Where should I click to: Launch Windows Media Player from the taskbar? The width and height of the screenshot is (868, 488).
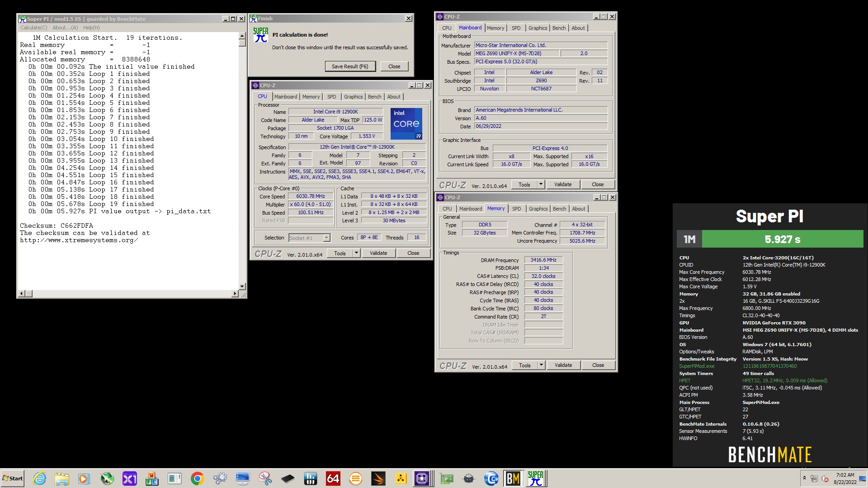point(85,479)
